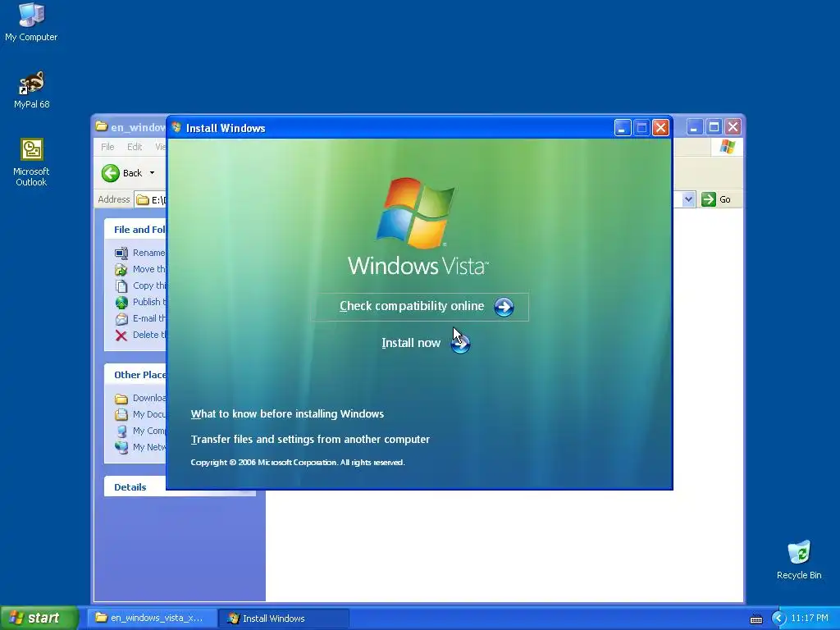Open Microsoft Outlook desktop icon

coord(31,162)
